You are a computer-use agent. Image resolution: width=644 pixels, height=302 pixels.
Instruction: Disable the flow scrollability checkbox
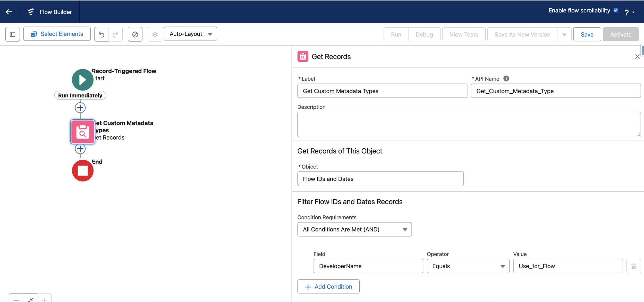pos(616,11)
